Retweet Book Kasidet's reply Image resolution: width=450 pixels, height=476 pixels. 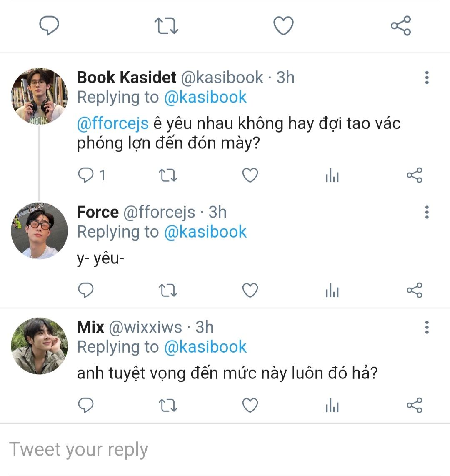168,175
